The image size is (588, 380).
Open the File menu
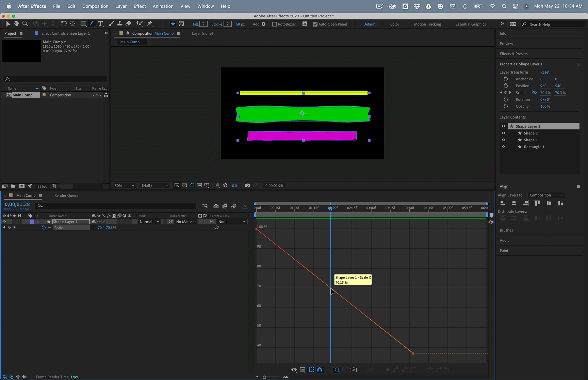click(56, 6)
